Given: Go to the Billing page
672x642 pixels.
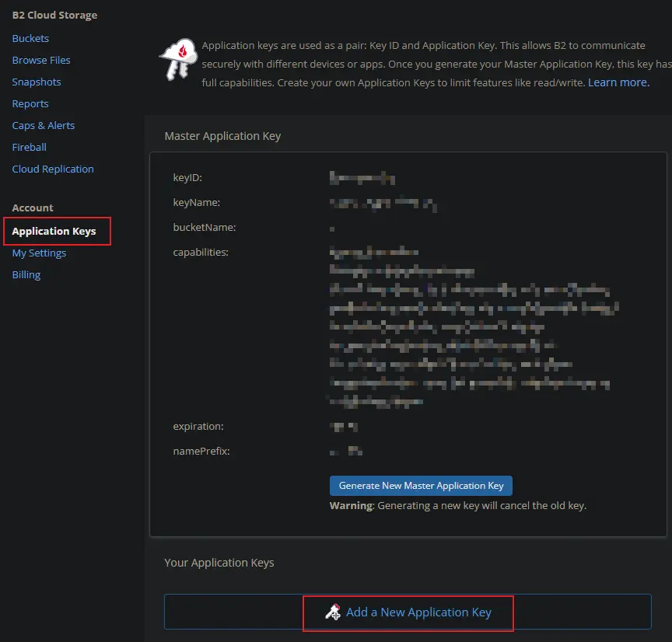Looking at the screenshot, I should (x=26, y=274).
